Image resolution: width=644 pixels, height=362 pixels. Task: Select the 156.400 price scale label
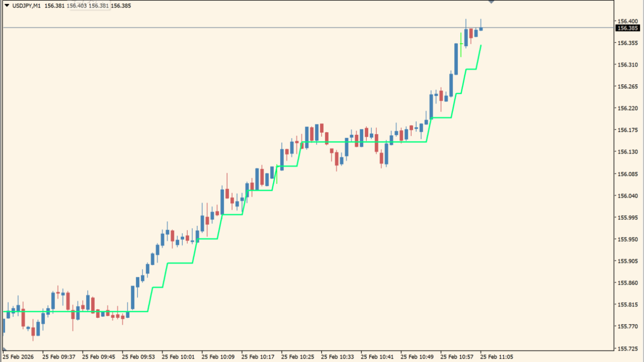[x=627, y=21]
